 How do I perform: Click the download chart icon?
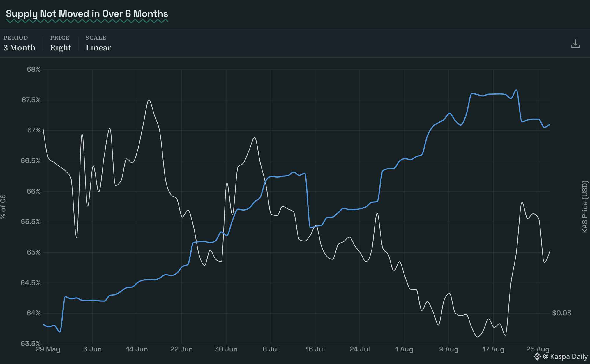(575, 44)
